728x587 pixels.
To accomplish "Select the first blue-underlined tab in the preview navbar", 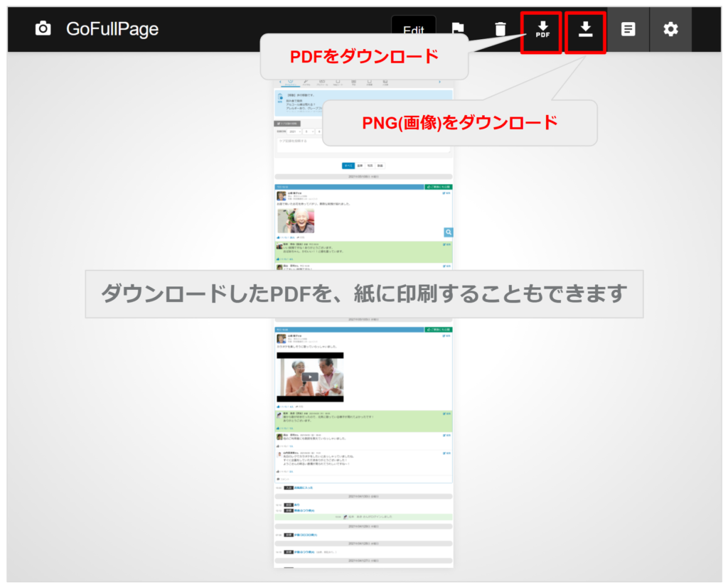I will (291, 82).
